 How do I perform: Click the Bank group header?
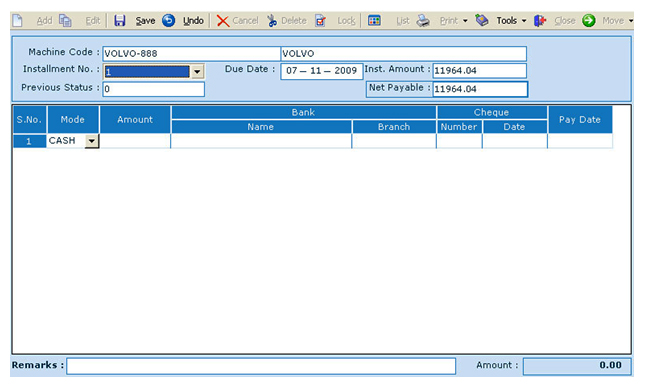(x=304, y=112)
